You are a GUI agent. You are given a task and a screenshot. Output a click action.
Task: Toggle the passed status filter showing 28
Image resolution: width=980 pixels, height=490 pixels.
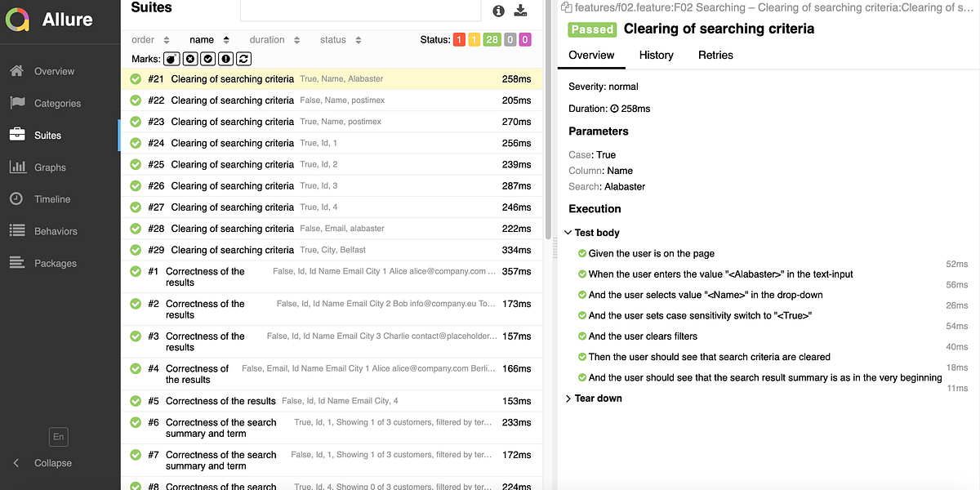492,39
